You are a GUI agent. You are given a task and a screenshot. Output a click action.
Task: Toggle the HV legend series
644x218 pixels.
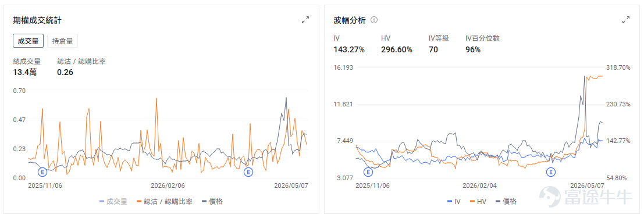pos(478,202)
